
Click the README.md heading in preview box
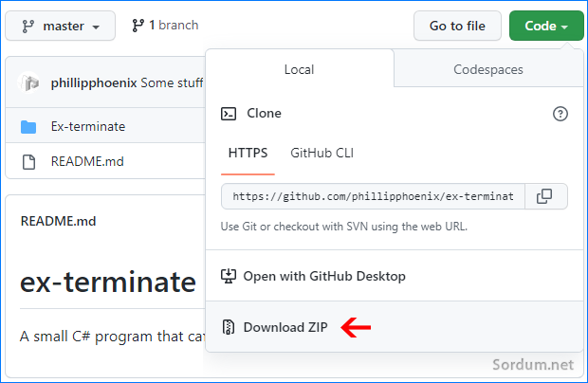click(58, 221)
